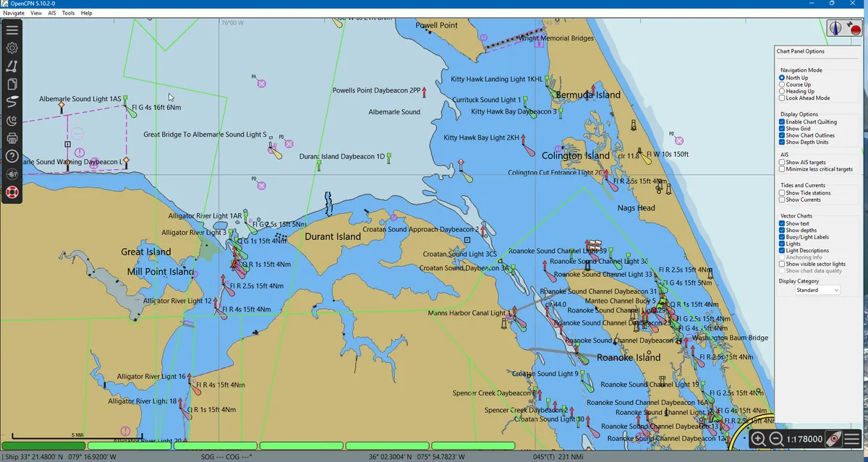The height and width of the screenshot is (462, 868).
Task: Click the 1:178000 scale display
Action: 803,438
